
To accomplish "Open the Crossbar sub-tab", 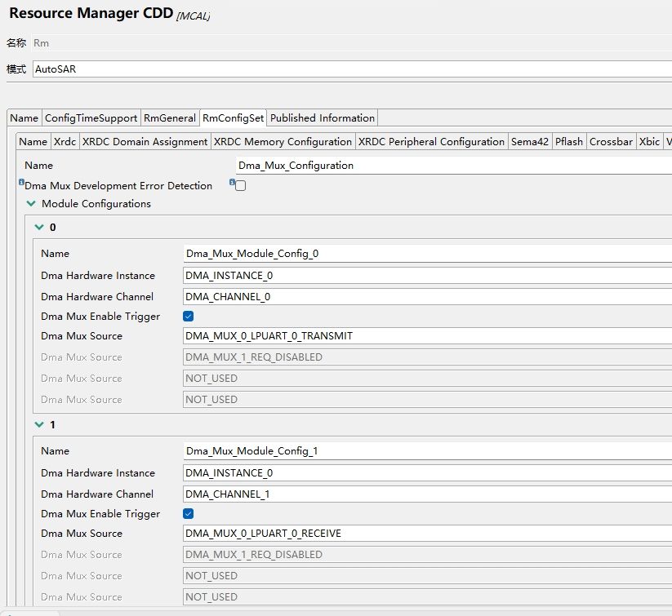I will (611, 142).
